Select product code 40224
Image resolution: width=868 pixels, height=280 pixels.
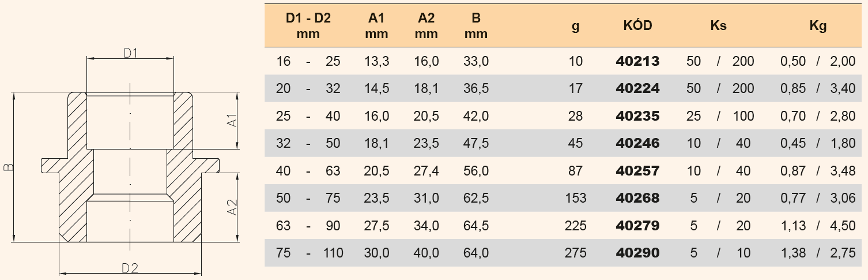coord(637,88)
